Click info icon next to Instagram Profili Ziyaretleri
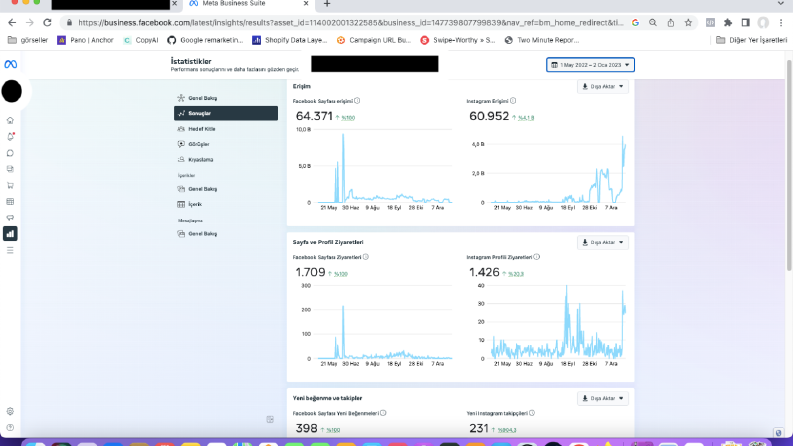The height and width of the screenshot is (446, 793). (537, 257)
